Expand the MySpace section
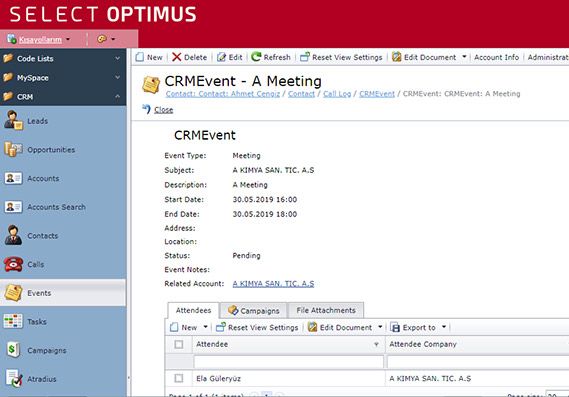The height and width of the screenshot is (397, 569). [118, 77]
